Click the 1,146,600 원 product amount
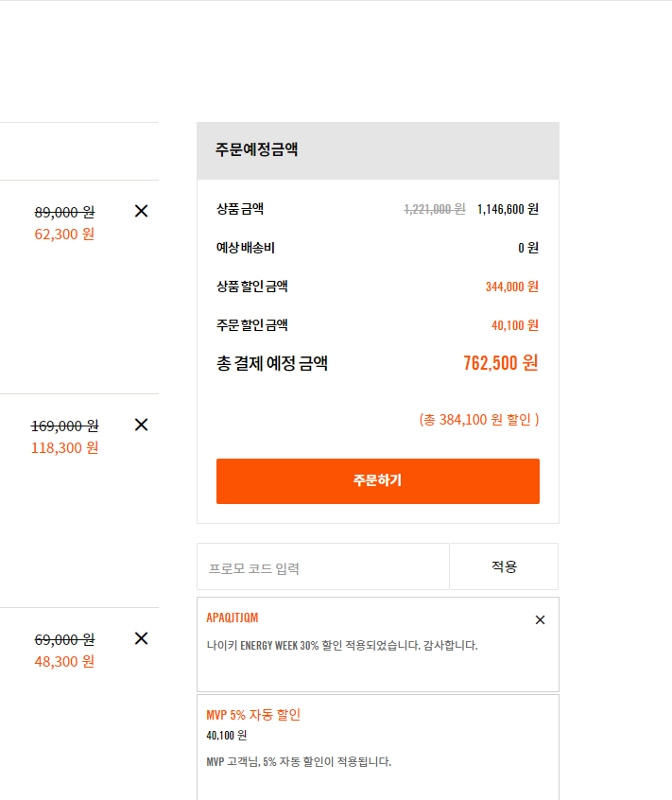The image size is (672, 800). [508, 209]
